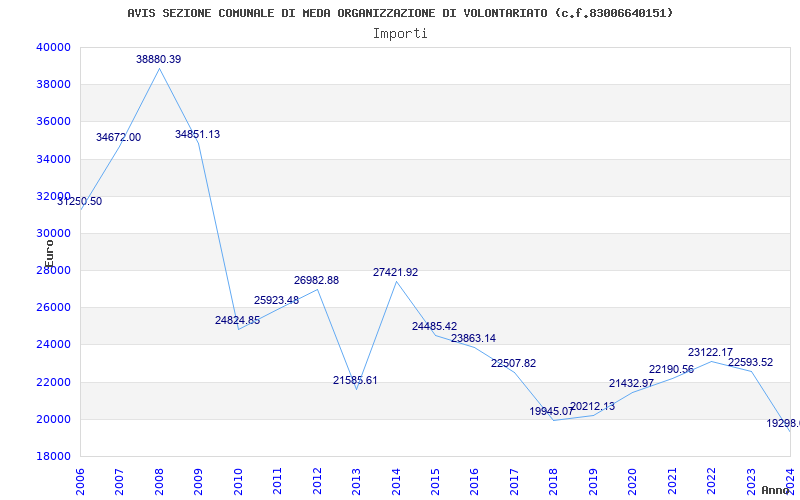This screenshot has width=800, height=500.
Task: Click x-axis year 2021
Action: click(x=672, y=481)
